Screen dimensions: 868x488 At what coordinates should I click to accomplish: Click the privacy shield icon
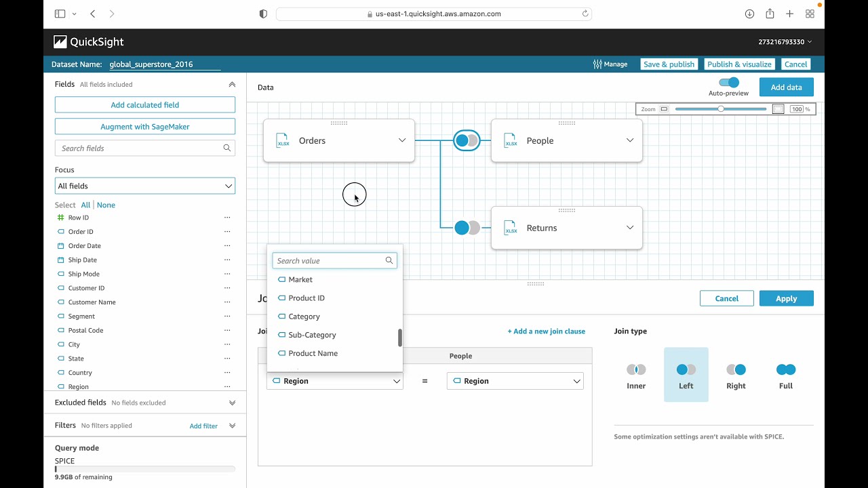pos(264,14)
